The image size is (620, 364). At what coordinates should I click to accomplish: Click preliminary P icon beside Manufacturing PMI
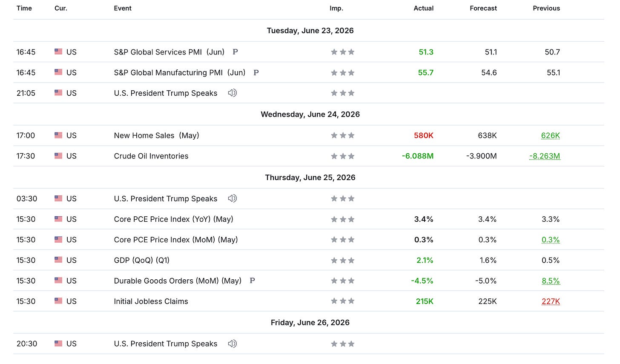click(x=256, y=72)
